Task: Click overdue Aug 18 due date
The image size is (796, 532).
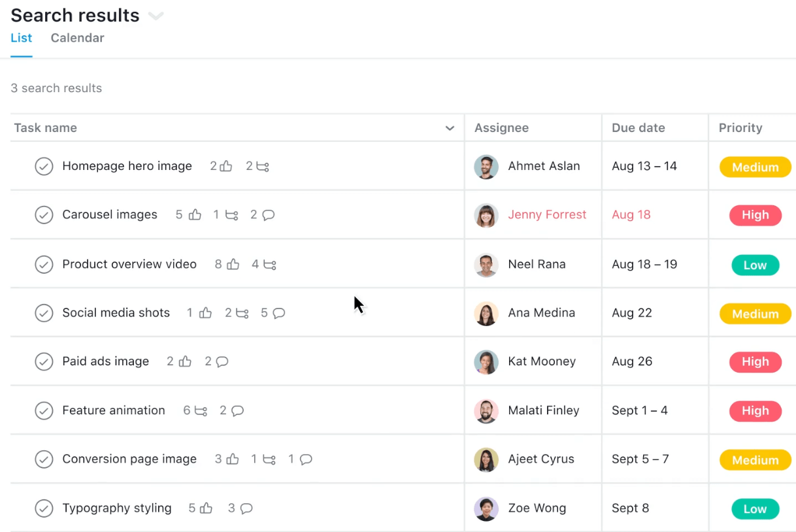Action: (x=631, y=214)
